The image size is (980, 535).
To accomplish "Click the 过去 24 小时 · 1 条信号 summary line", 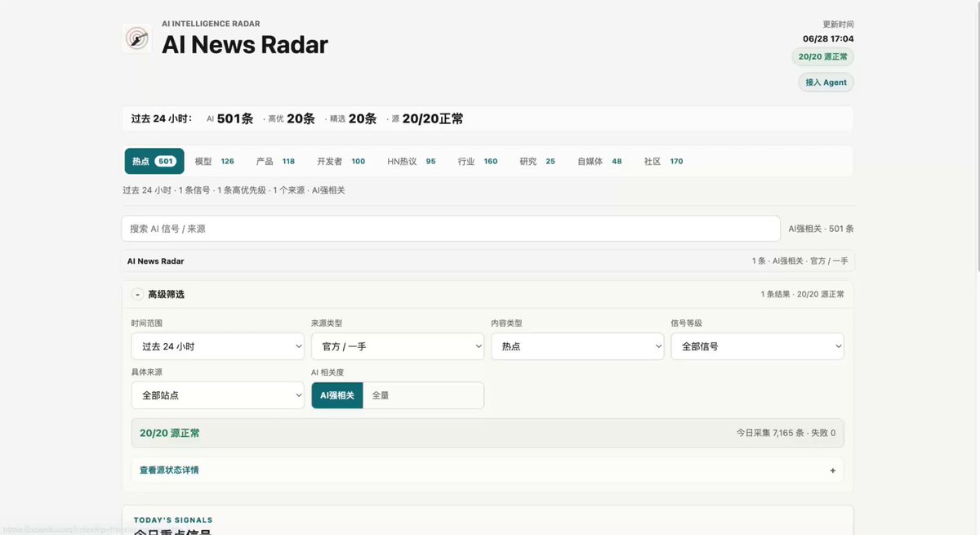I will click(234, 190).
